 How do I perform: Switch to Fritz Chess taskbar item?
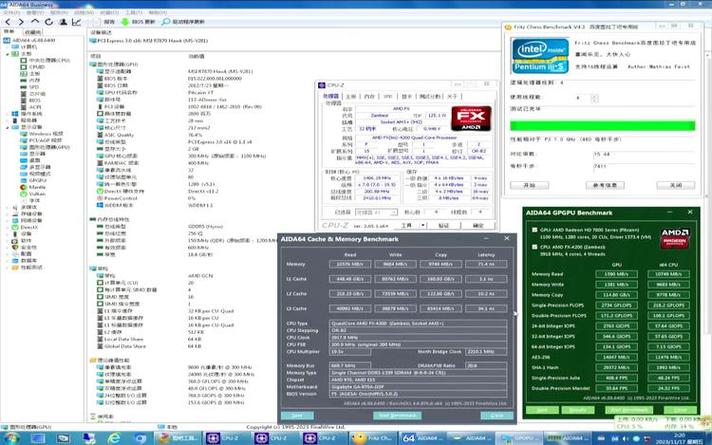coord(373,438)
